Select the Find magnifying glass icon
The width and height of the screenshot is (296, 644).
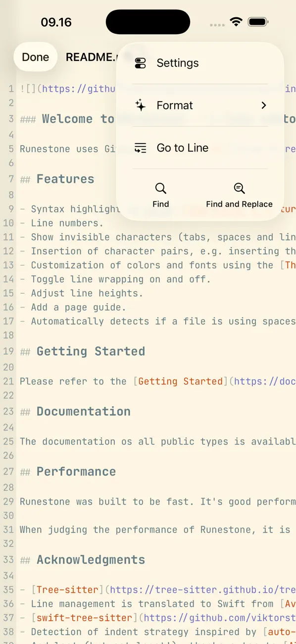[x=160, y=188]
